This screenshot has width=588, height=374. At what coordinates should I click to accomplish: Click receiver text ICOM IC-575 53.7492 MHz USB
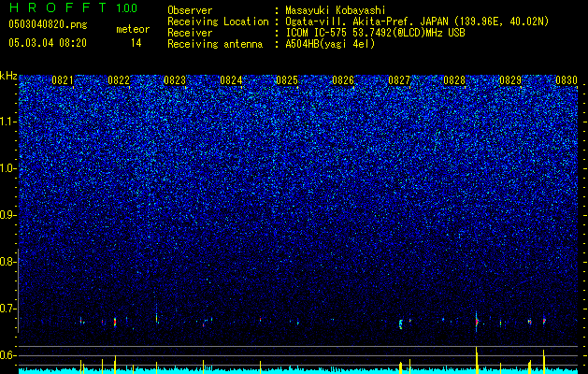tap(375, 33)
